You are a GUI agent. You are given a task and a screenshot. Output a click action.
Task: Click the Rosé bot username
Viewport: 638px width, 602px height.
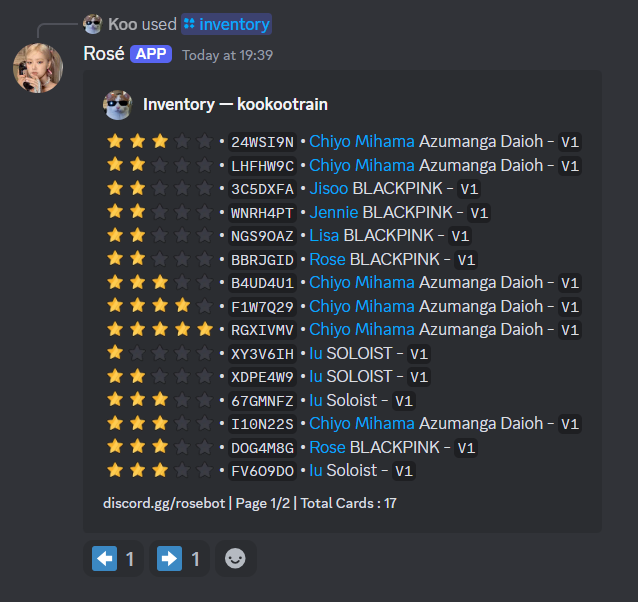(104, 54)
